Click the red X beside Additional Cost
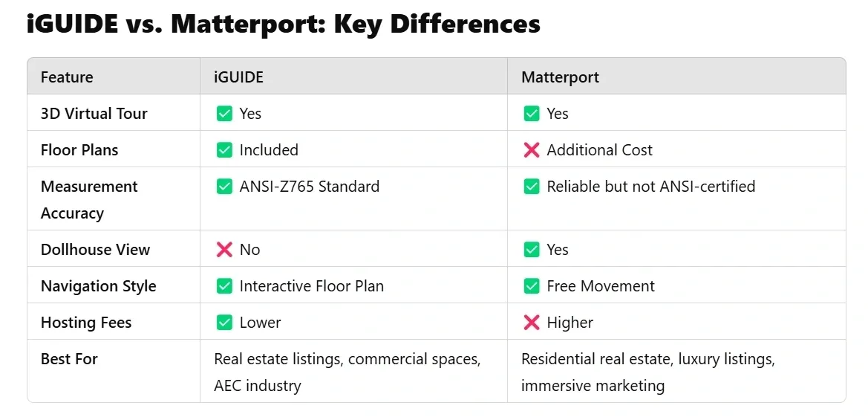Screen dimensions: 868x420 (x=532, y=150)
